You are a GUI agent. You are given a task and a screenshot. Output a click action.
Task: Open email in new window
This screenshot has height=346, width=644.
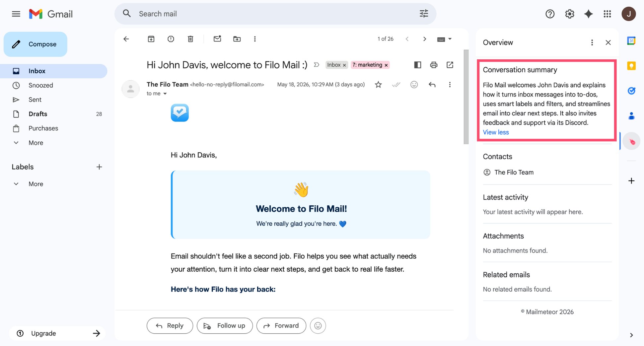click(450, 65)
